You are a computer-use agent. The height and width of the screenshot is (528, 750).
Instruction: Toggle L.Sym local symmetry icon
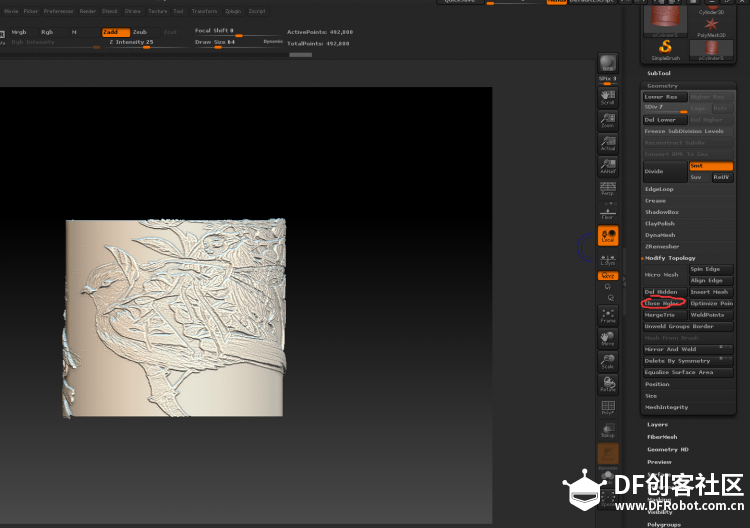click(x=608, y=259)
